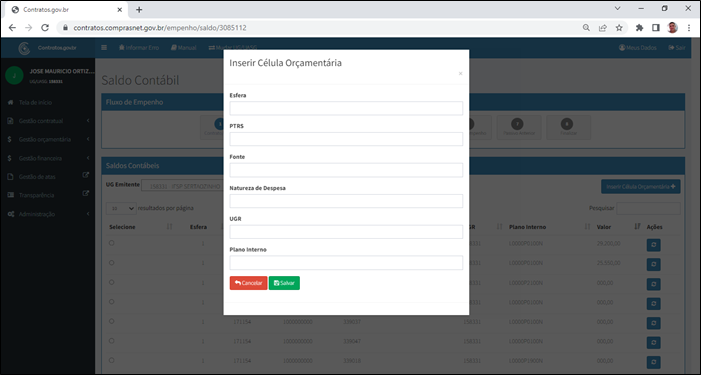The image size is (701, 375).
Task: Refresh balance for 339047 row
Action: (654, 343)
